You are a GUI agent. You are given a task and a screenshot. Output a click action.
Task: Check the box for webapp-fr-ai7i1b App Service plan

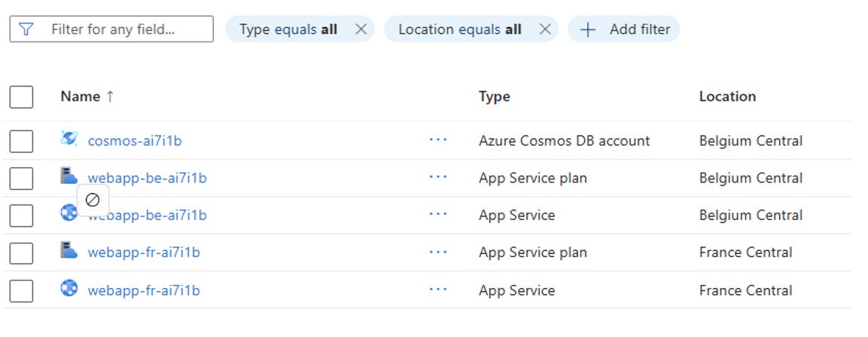point(21,253)
